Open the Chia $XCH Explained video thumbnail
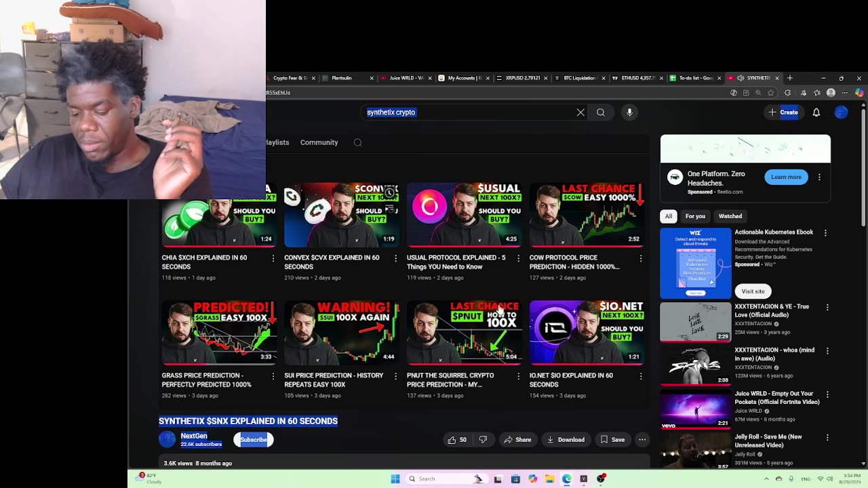Screen dimensions: 868x488 (219, 215)
